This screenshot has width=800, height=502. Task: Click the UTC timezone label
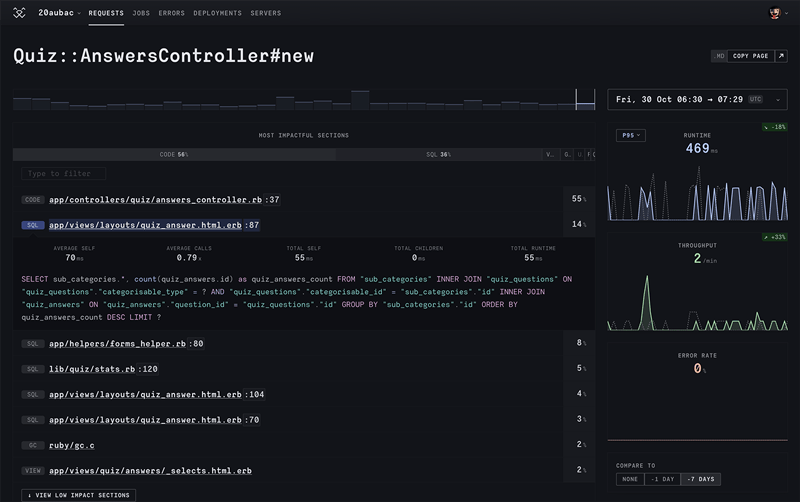[756, 99]
